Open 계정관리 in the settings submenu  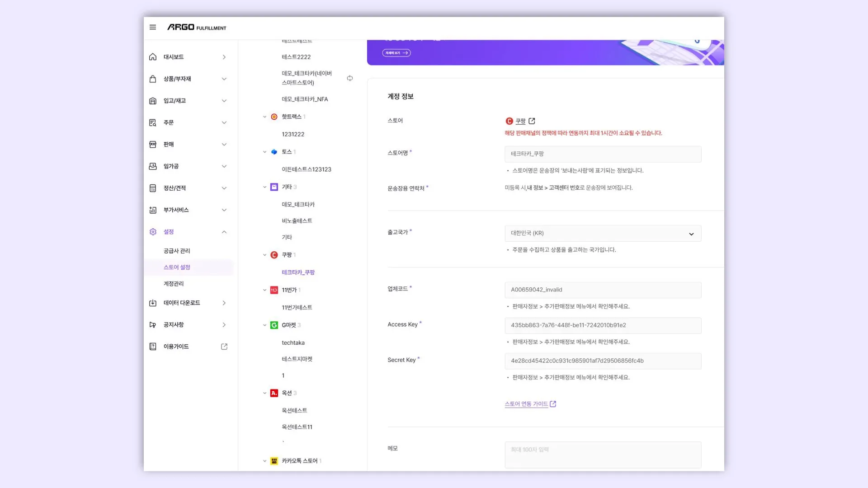[x=174, y=284]
